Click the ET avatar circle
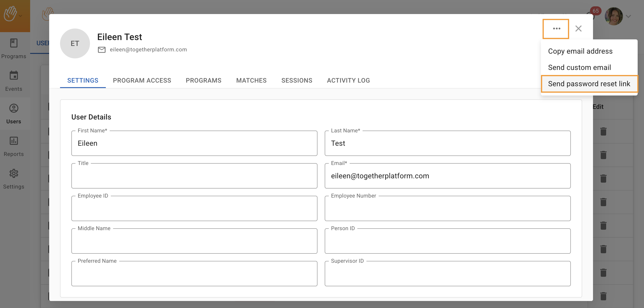The height and width of the screenshot is (308, 644). 75,43
